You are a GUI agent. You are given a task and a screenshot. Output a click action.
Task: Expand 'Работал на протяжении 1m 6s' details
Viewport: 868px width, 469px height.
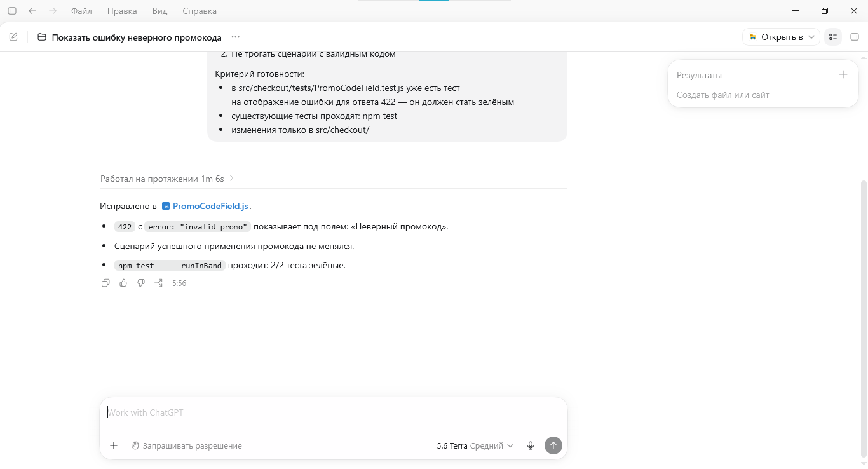pyautogui.click(x=168, y=179)
